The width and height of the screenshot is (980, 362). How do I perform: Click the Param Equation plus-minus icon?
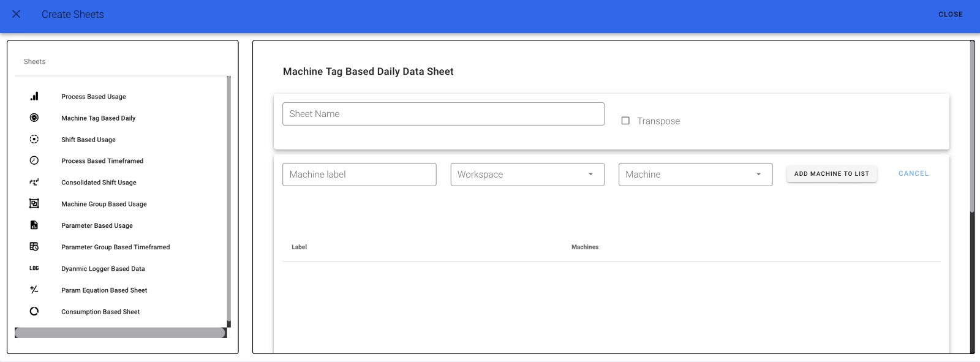click(x=34, y=290)
